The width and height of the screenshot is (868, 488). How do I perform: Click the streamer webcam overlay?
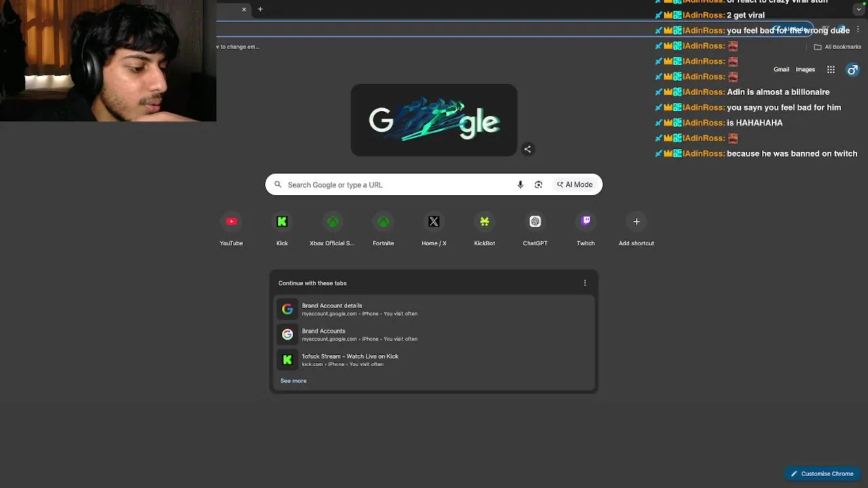click(x=108, y=61)
